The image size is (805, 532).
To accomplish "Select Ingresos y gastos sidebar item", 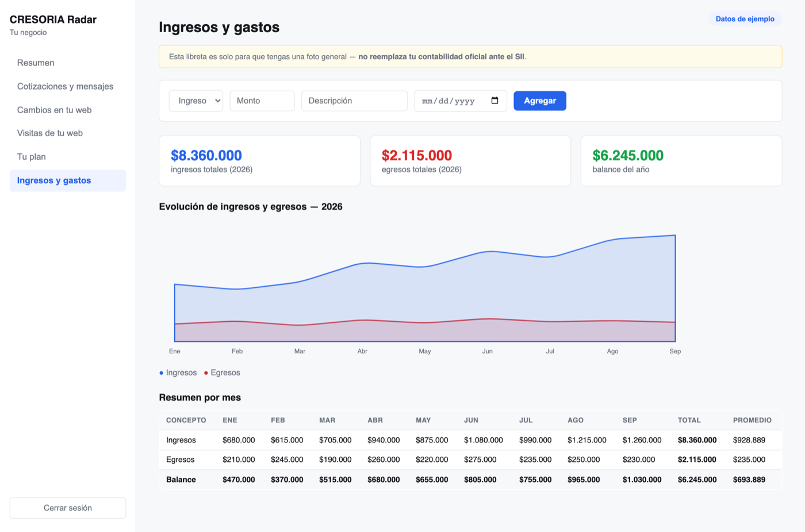I will point(68,180).
